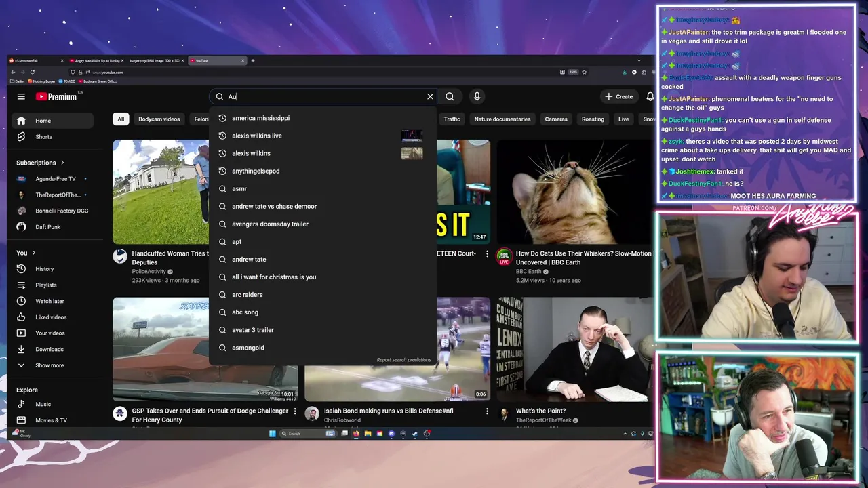Viewport: 868px width, 488px height.
Task: Open Your videos in the sidebar
Action: tap(53, 333)
